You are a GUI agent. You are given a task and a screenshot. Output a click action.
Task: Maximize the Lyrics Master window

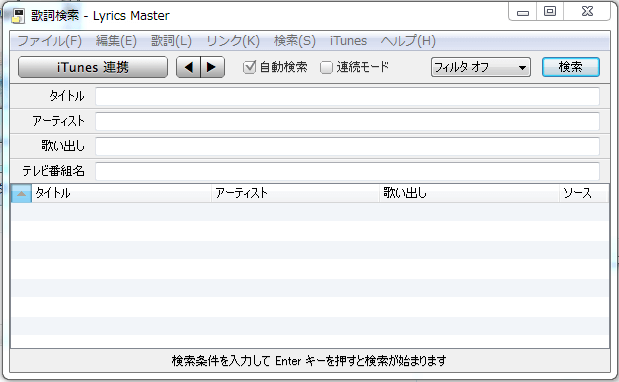pos(550,11)
